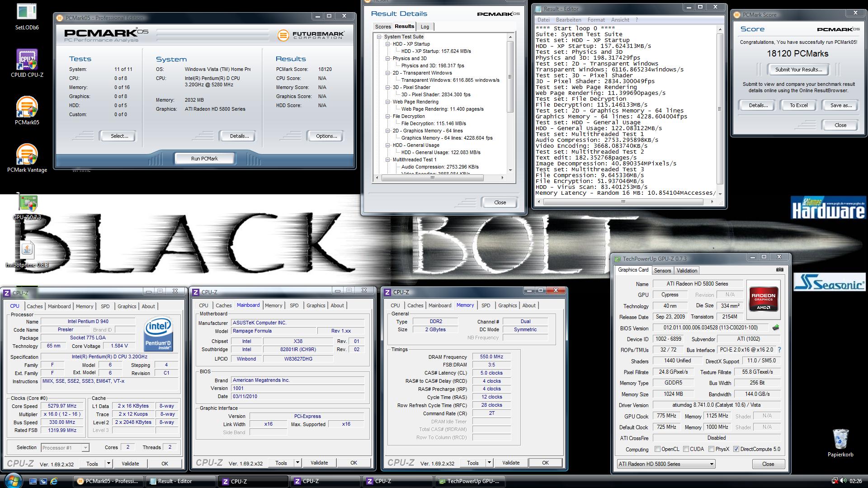
Task: Open the Tools dropdown arrow in CPU tab window
Action: 108,464
